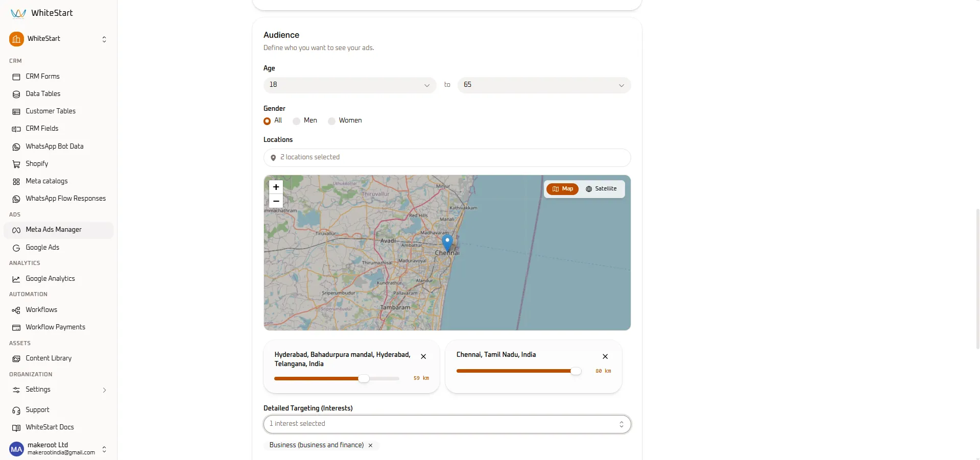Click the page vertical scrollbar
980x460 pixels.
pos(977,278)
